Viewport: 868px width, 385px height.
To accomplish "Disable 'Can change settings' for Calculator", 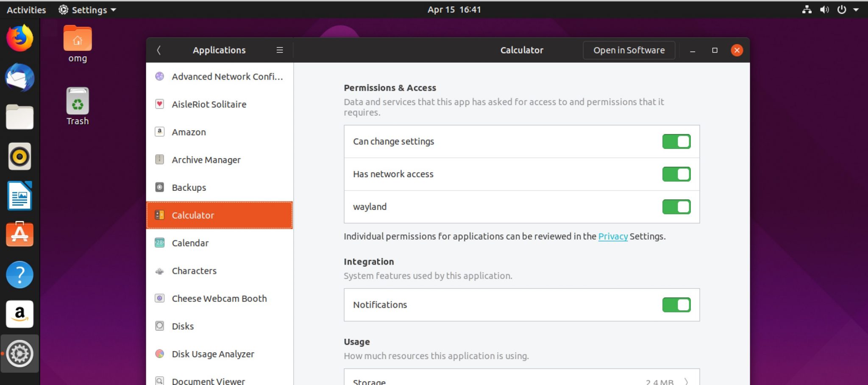I will pyautogui.click(x=676, y=141).
